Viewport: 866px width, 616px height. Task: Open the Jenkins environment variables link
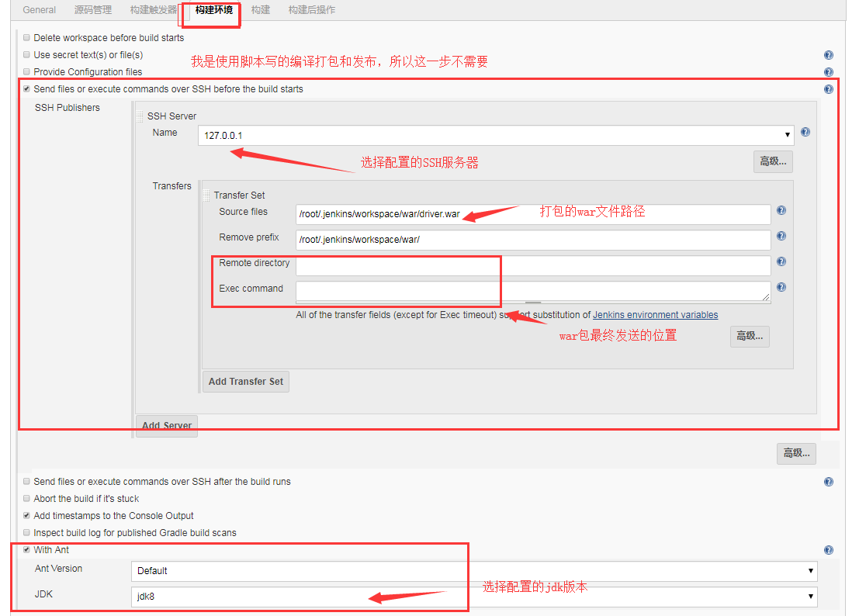click(x=655, y=315)
